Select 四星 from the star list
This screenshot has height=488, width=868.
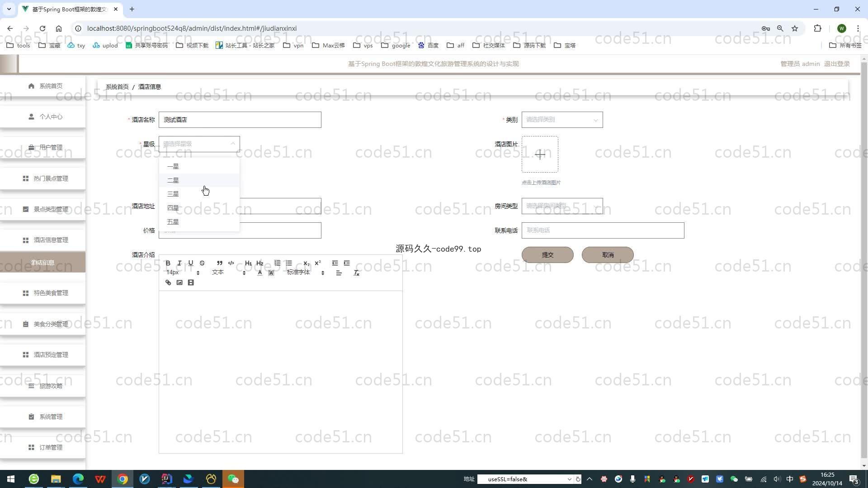pos(199,208)
